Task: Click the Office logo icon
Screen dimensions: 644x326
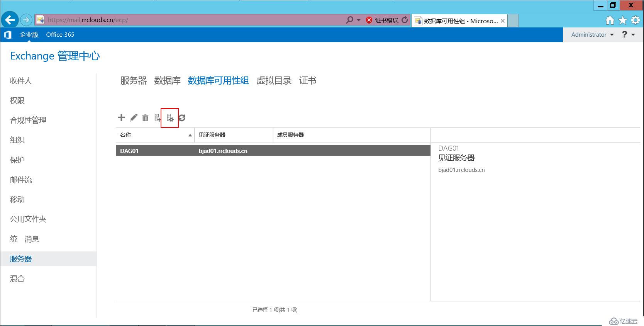Action: pos(8,35)
